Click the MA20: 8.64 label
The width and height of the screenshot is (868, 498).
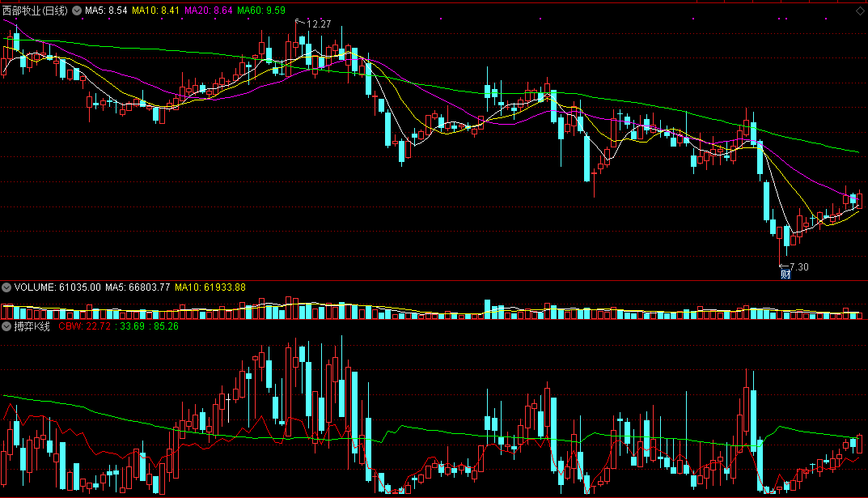[x=208, y=11]
